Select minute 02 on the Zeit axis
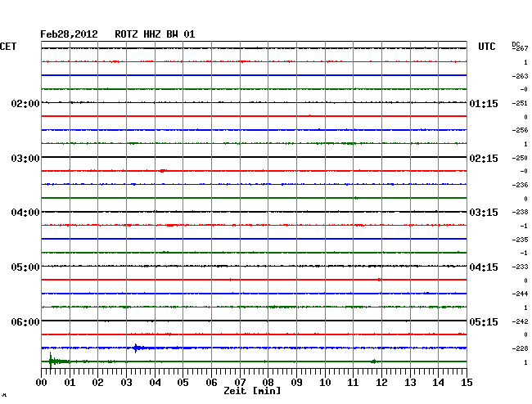The width and height of the screenshot is (532, 404). click(97, 382)
